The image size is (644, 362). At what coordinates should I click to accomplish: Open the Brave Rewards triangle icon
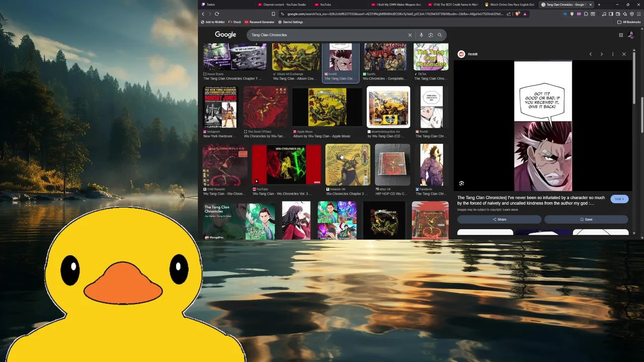pyautogui.click(x=525, y=14)
